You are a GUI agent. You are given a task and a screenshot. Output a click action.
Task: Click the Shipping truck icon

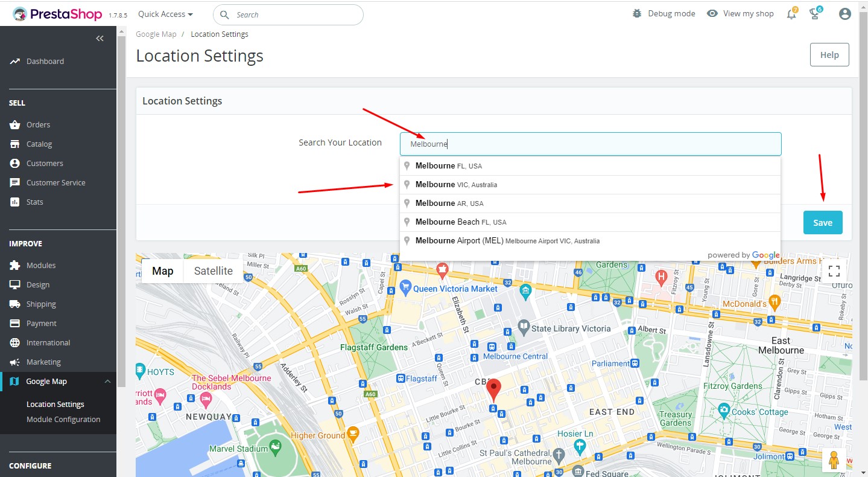[14, 304]
